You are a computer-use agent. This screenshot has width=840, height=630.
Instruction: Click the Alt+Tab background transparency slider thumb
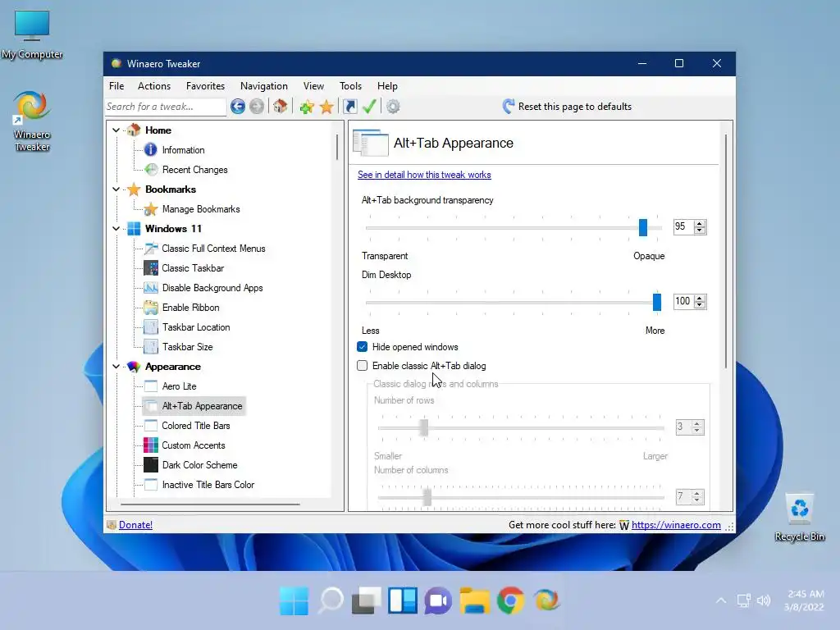point(643,227)
